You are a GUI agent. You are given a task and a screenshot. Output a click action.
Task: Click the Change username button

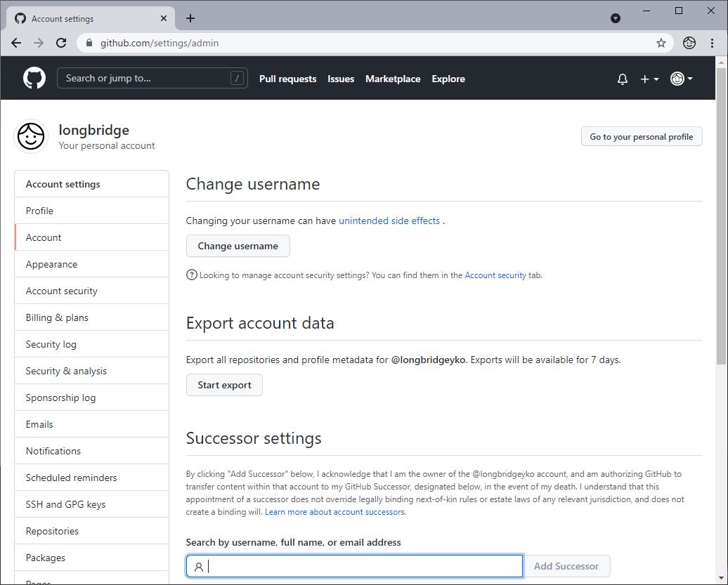click(238, 246)
